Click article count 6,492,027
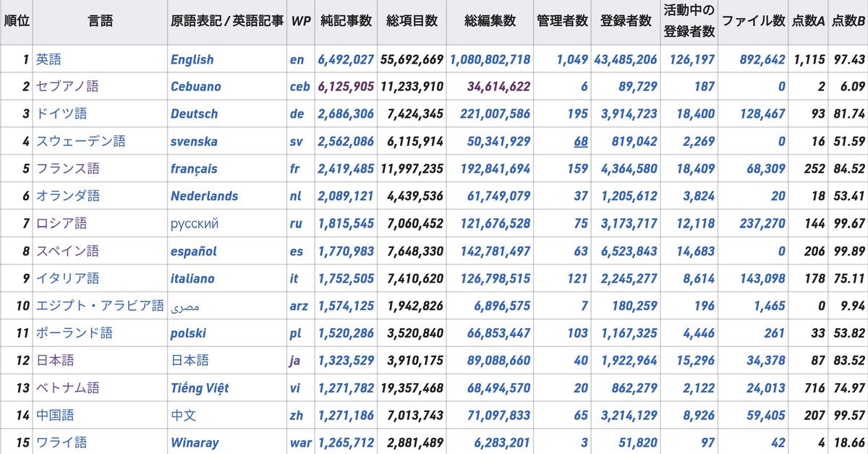This screenshot has height=454, width=868. (x=346, y=60)
